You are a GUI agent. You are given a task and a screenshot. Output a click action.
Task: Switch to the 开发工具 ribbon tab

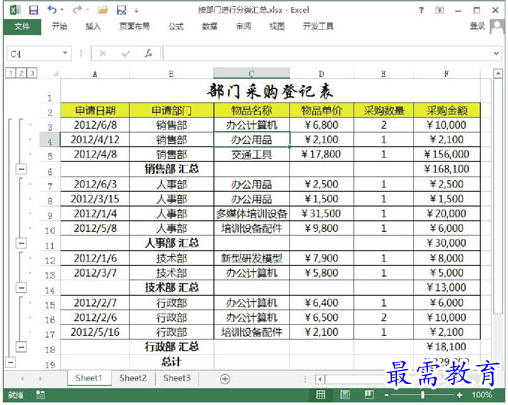(x=318, y=26)
